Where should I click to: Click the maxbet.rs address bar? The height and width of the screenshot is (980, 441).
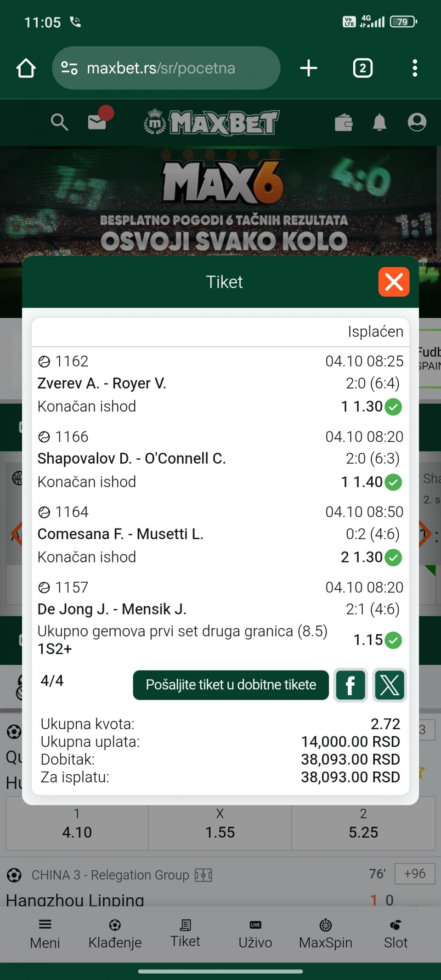click(x=166, y=68)
